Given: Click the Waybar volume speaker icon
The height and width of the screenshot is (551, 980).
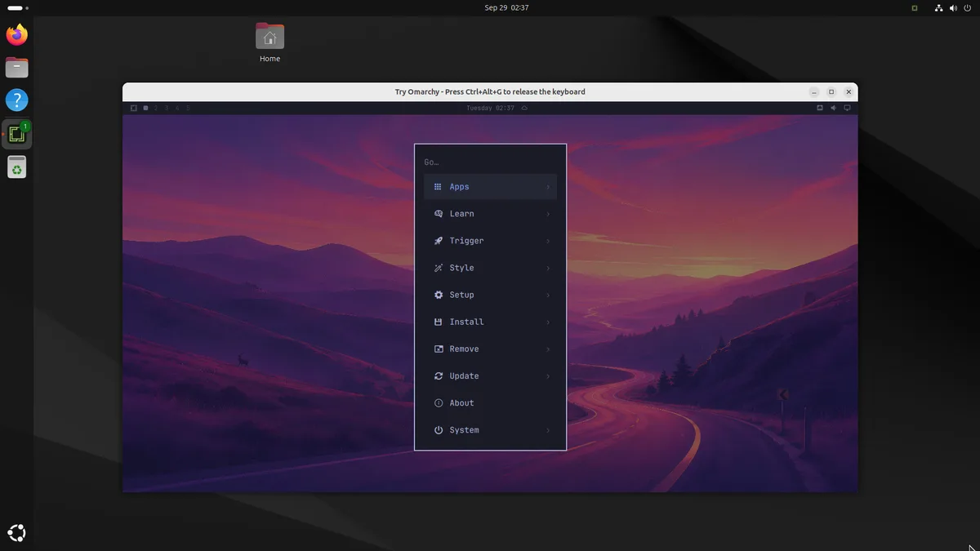Looking at the screenshot, I should pyautogui.click(x=833, y=108).
